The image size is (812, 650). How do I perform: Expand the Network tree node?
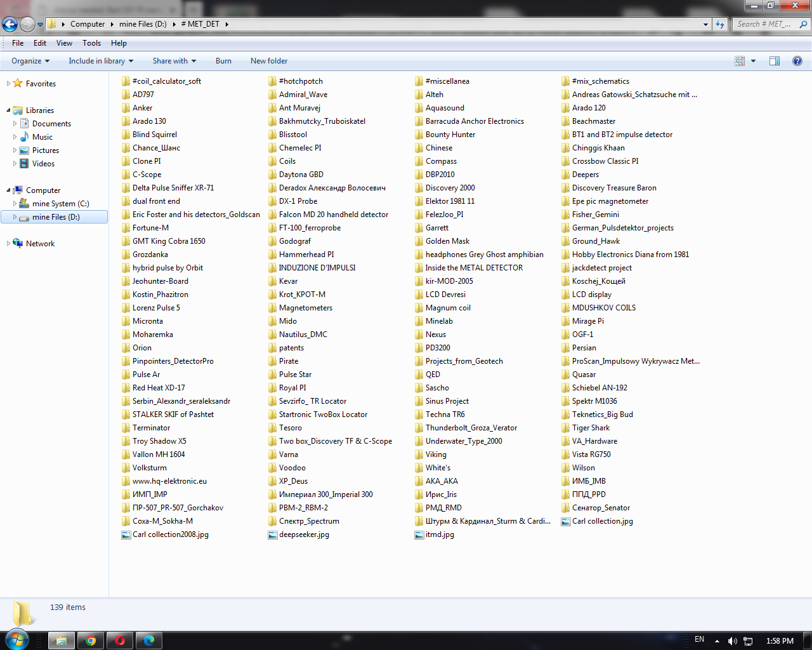coord(8,243)
